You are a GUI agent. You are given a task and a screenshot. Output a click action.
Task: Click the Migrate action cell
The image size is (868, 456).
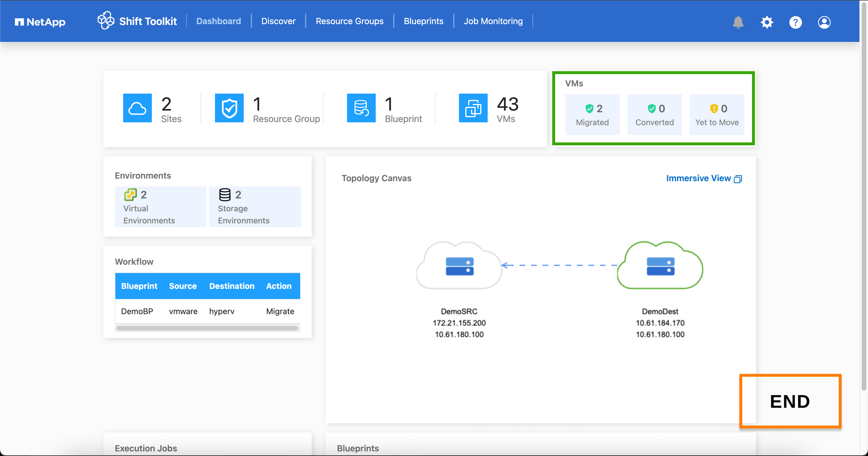tap(280, 311)
